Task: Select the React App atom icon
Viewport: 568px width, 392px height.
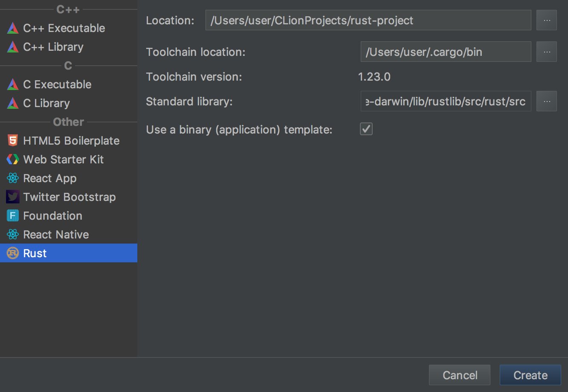Action: (13, 178)
